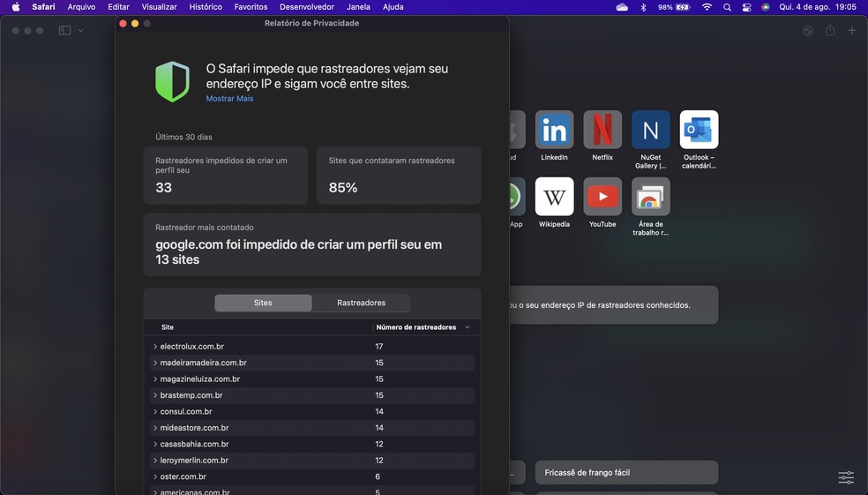Viewport: 868px width, 495px height.
Task: Click the Bluetooth status icon
Action: [643, 7]
